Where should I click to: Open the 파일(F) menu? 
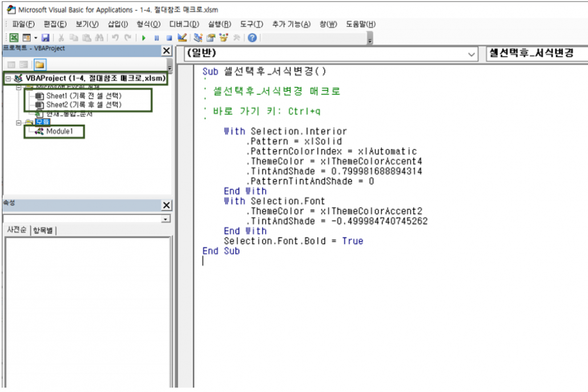tap(23, 24)
